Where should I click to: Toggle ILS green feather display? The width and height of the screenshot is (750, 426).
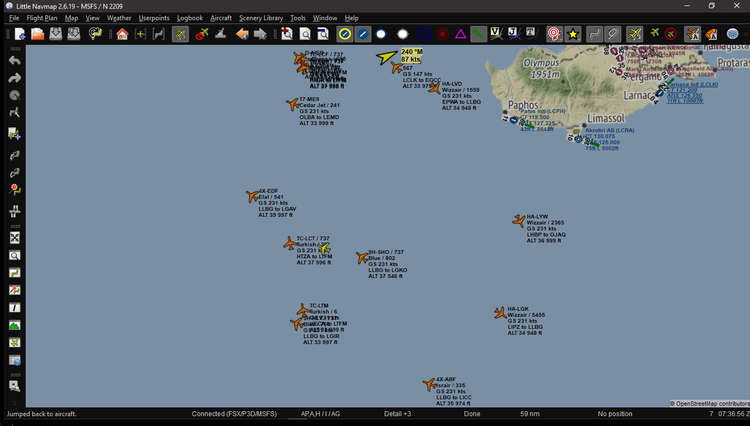(478, 34)
